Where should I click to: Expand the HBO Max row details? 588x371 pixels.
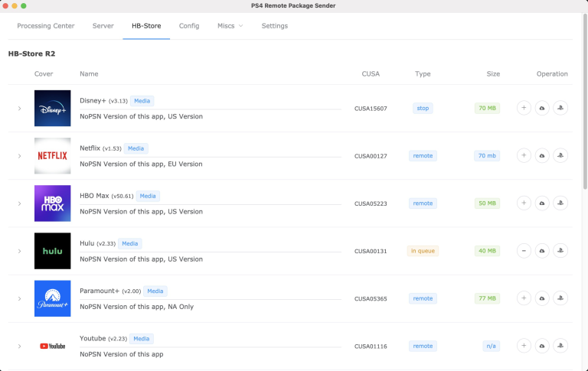point(19,203)
